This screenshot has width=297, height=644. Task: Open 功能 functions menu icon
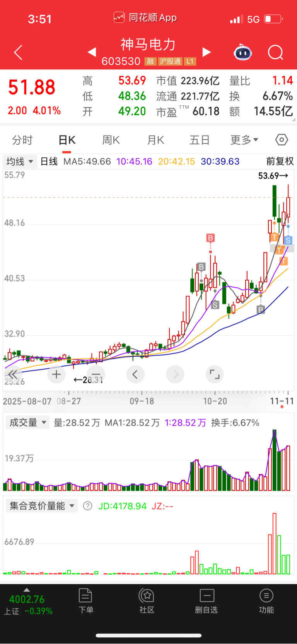pos(266,601)
